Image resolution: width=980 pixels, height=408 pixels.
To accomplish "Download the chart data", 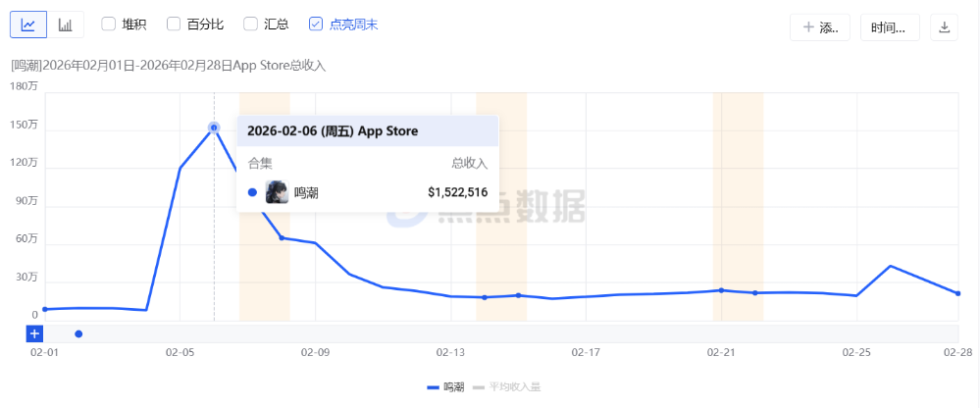I will click(x=945, y=27).
